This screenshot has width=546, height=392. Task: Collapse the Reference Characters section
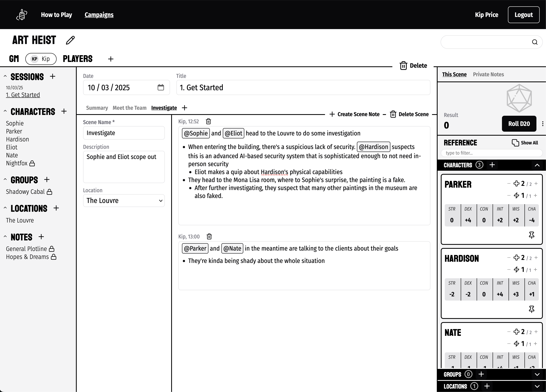[x=537, y=165]
